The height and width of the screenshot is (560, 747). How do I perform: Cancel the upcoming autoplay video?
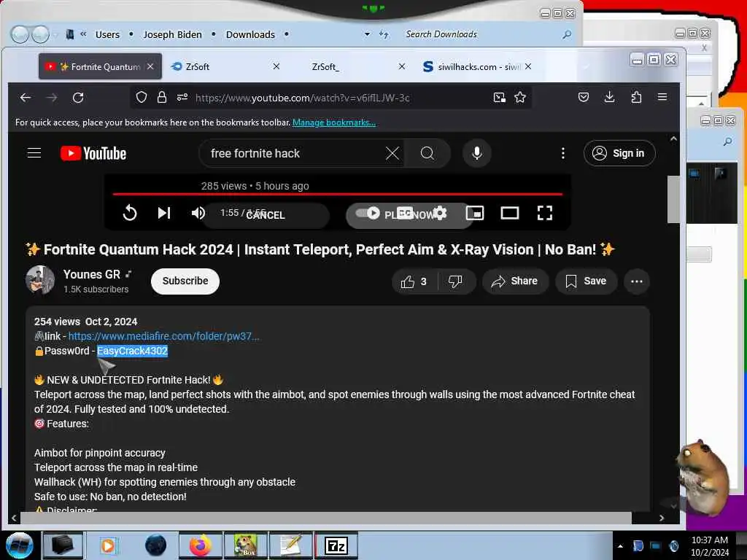coord(266,215)
